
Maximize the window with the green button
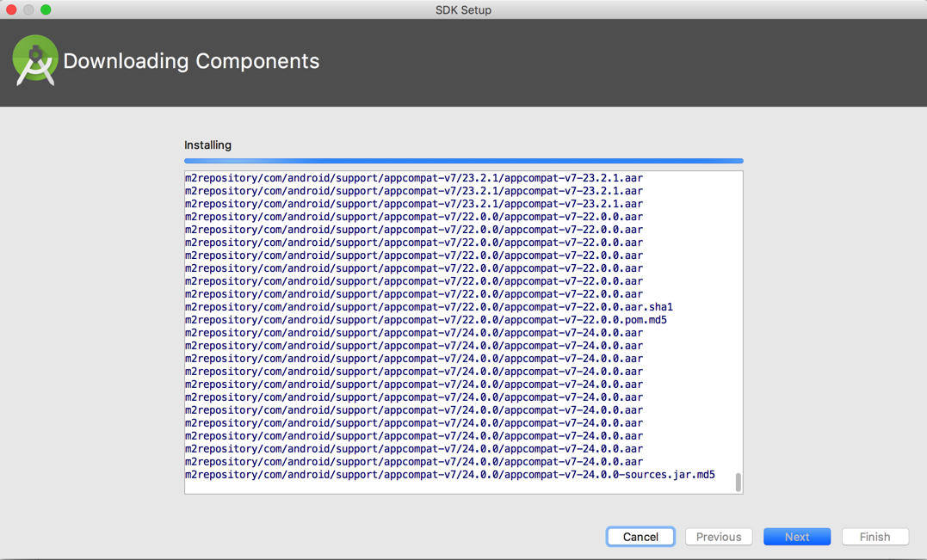pos(46,9)
